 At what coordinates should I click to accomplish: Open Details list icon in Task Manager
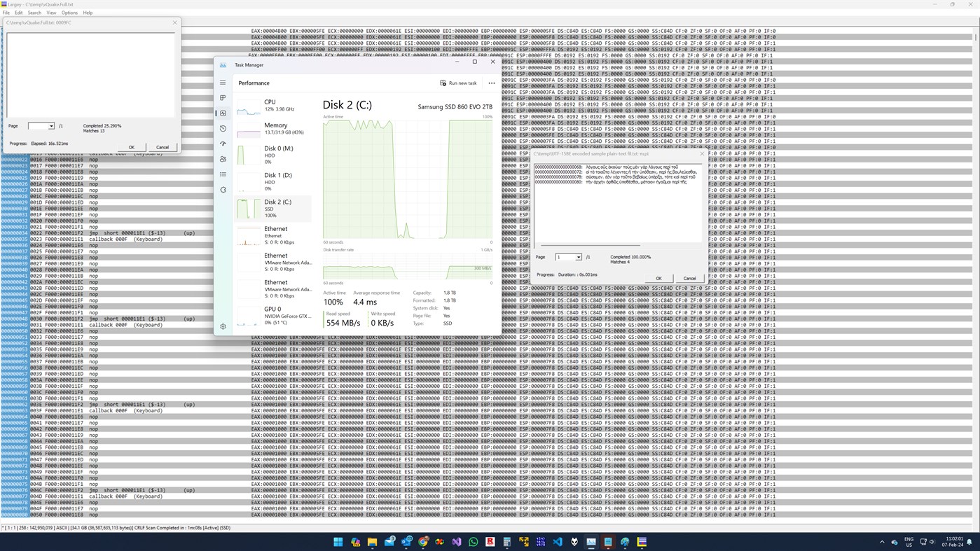pyautogui.click(x=223, y=174)
